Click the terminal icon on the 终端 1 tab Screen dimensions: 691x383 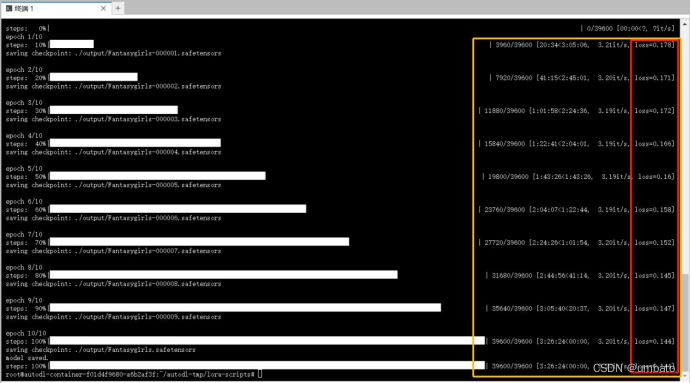(9, 8)
